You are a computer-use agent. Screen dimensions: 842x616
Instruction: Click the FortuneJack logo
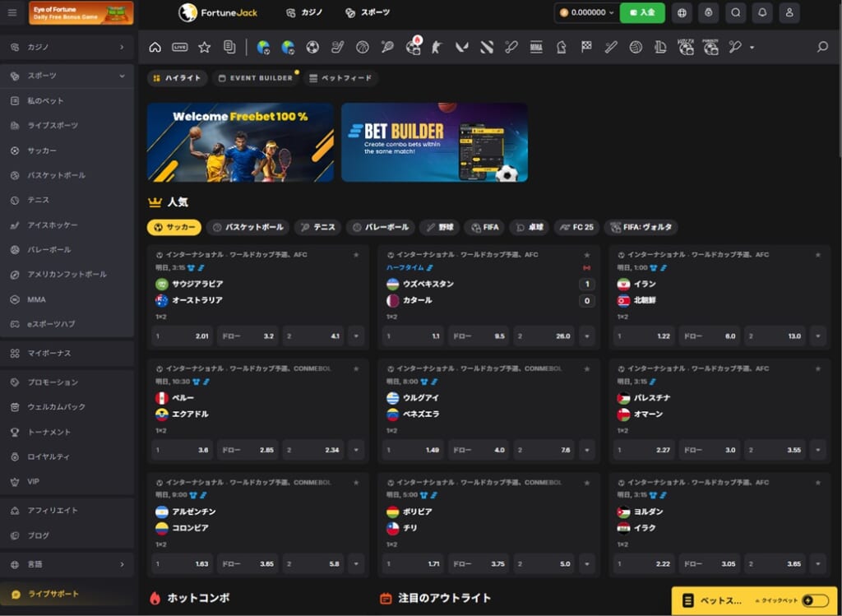tap(218, 13)
